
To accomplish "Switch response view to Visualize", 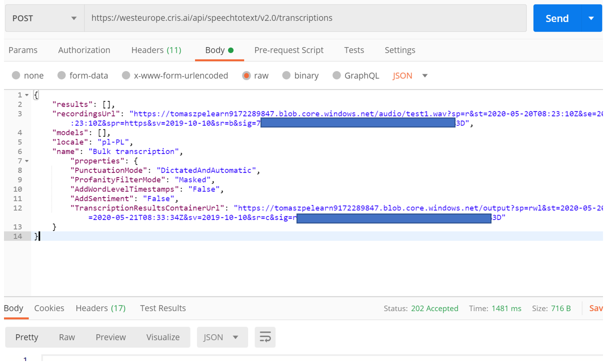I will [163, 337].
